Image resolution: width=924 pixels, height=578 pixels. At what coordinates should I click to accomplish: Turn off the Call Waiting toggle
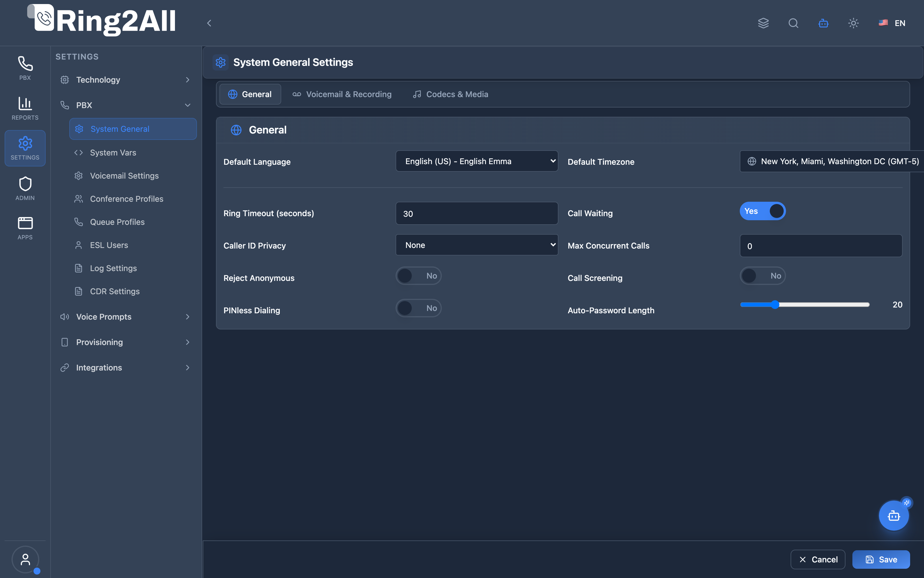click(763, 211)
